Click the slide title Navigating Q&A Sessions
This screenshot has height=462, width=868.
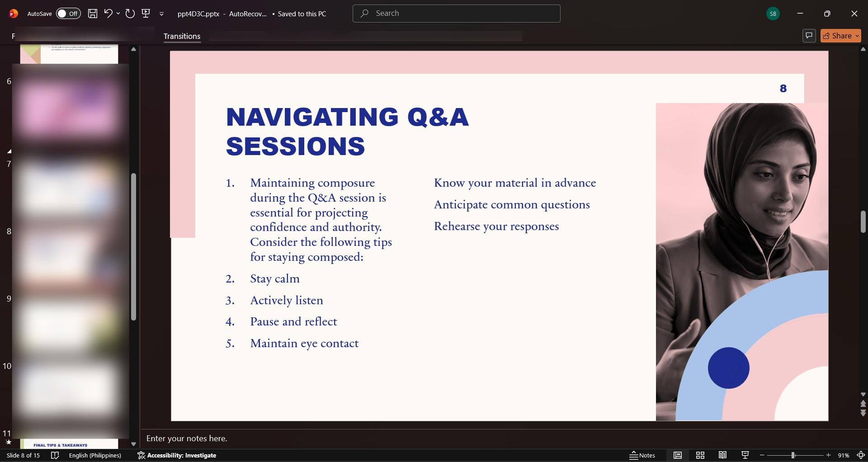click(x=347, y=132)
